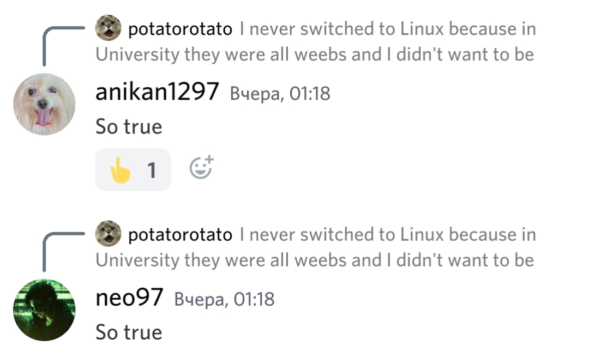
Task: Select neo97's "So true" message text
Action: point(129,332)
